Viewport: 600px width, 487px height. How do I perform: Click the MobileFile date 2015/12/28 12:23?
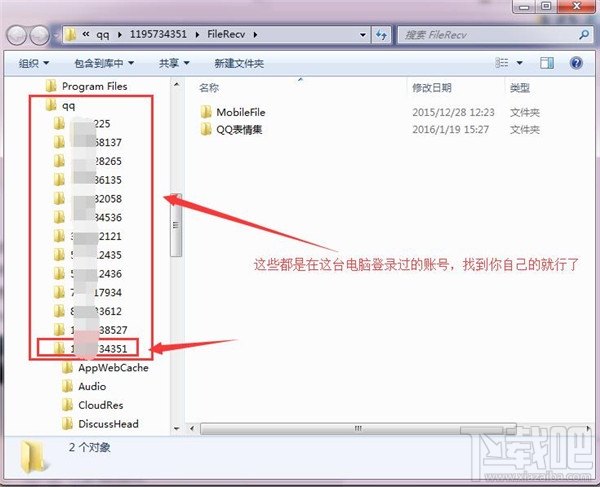(x=453, y=112)
